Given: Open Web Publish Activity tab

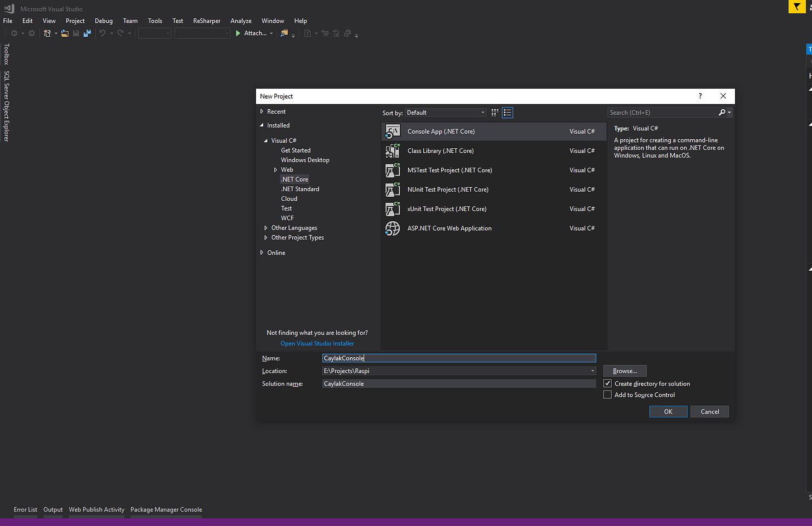Looking at the screenshot, I should tap(96, 510).
